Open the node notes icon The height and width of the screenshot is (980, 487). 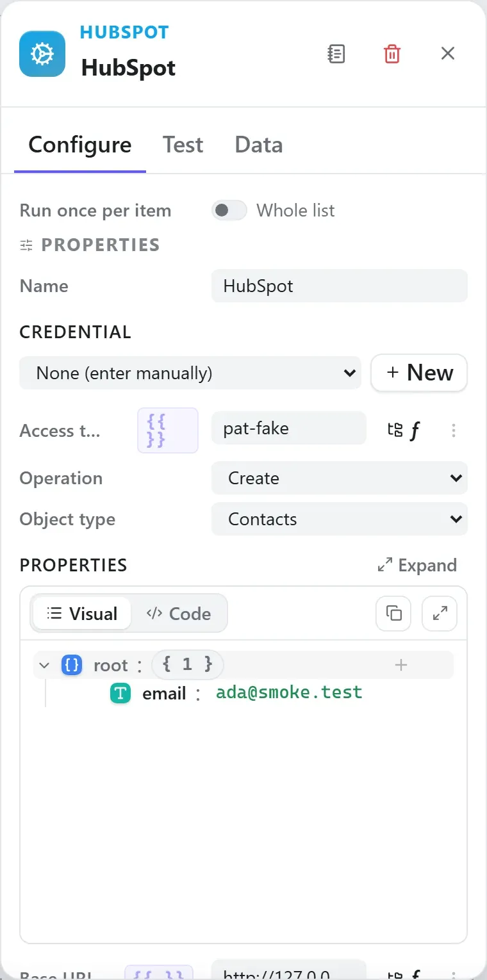point(336,54)
